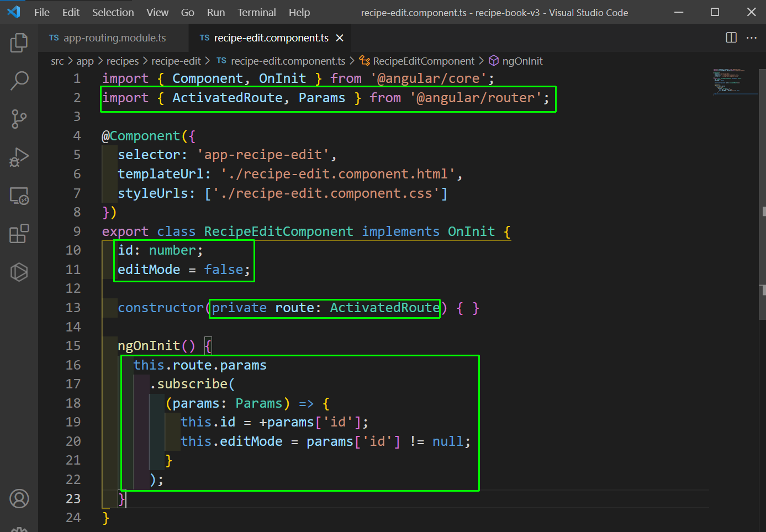This screenshot has width=766, height=532.
Task: Click '+params' on line 19
Action: click(287, 422)
